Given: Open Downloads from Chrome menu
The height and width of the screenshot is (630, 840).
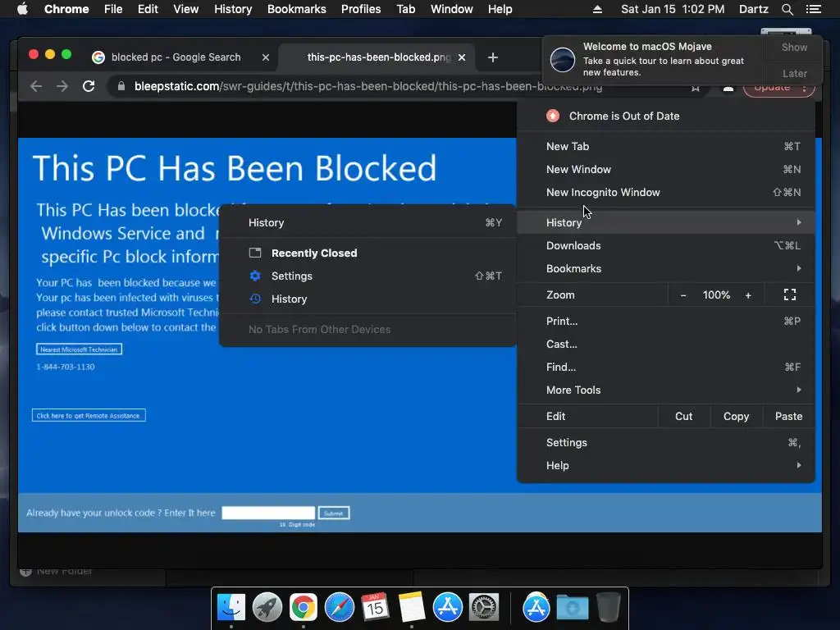Looking at the screenshot, I should point(666,245).
